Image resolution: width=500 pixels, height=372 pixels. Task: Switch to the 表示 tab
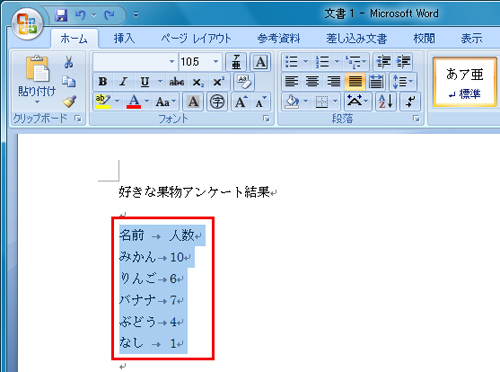(x=471, y=39)
